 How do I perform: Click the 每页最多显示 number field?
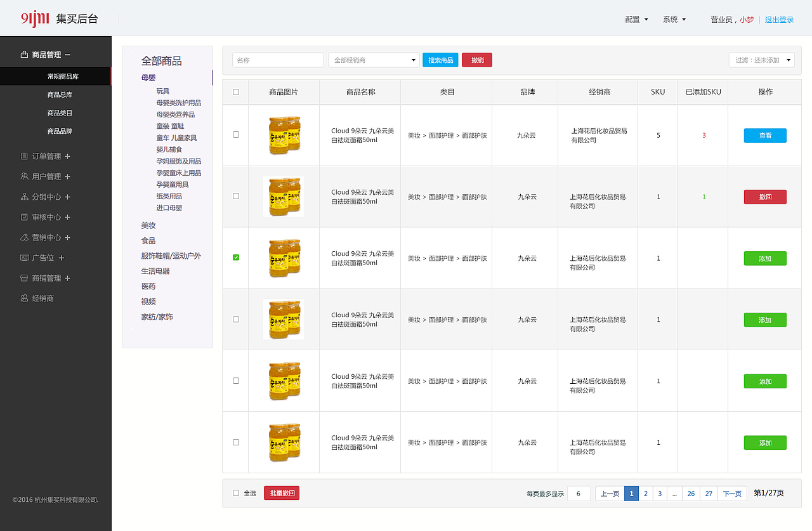point(579,493)
